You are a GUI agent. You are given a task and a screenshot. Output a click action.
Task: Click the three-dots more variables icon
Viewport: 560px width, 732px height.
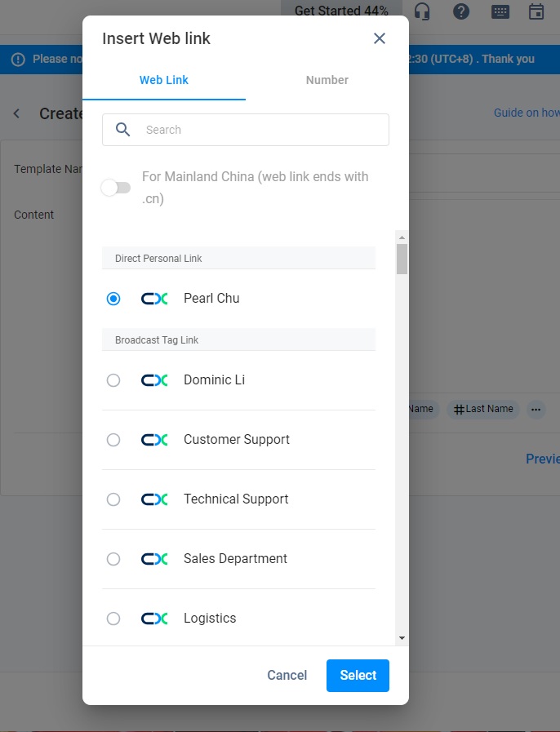536,409
